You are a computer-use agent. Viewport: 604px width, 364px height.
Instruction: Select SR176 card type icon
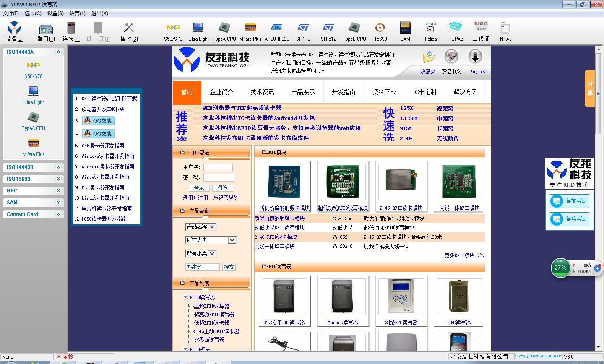coord(303,32)
